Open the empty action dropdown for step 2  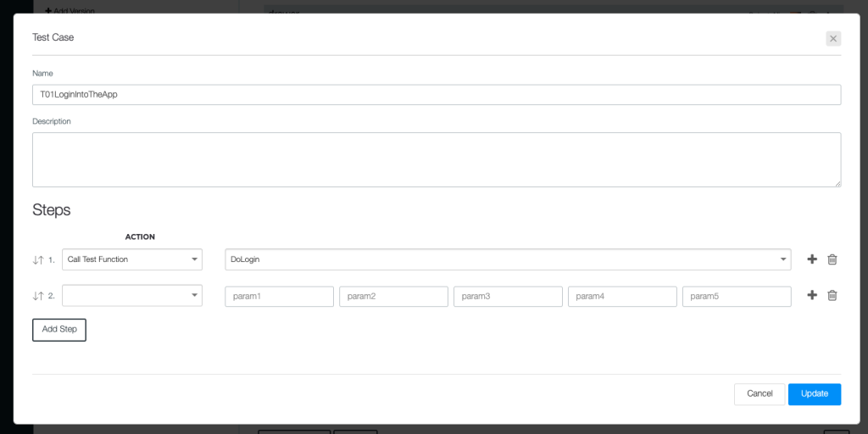click(x=132, y=295)
